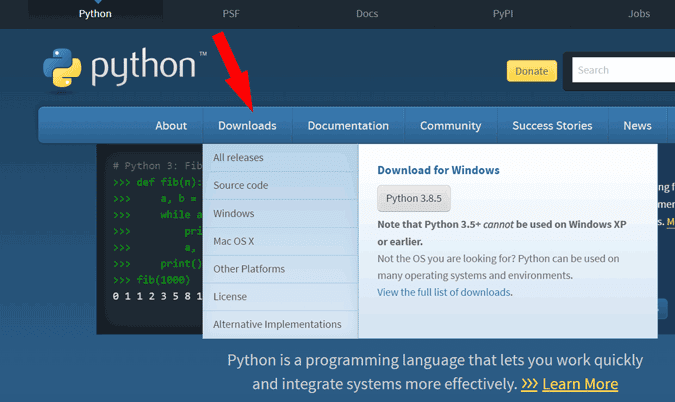675x402 pixels.
Task: Click the fib(1000) line in code sample
Action: (x=152, y=280)
